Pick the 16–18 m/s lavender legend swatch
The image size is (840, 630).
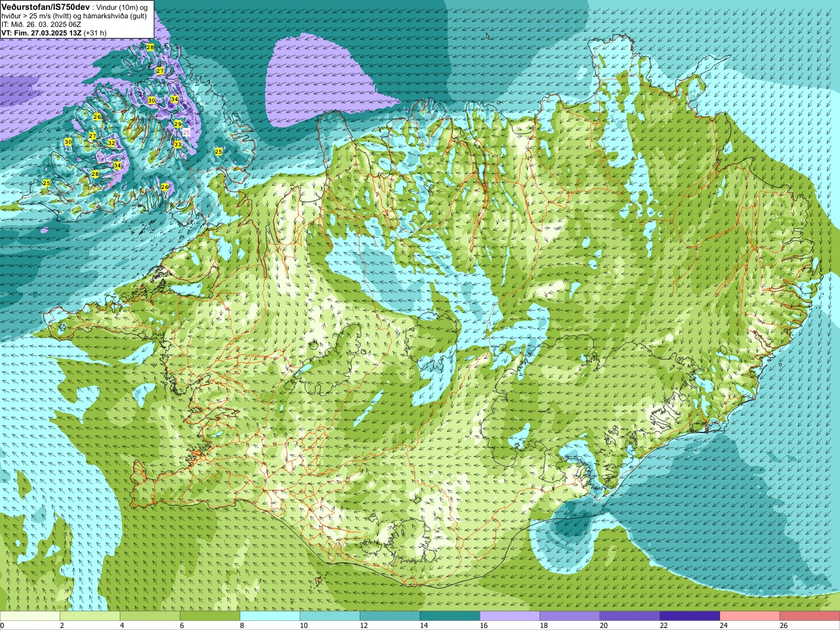(x=510, y=616)
